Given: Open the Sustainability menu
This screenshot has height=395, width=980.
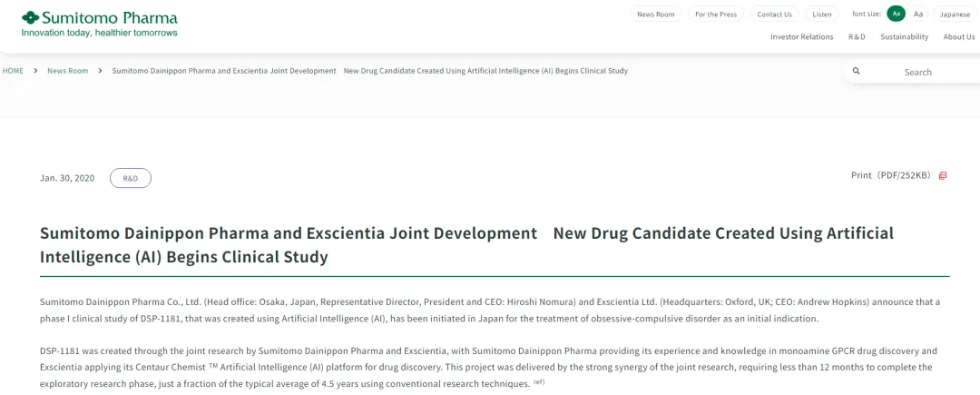Looking at the screenshot, I should (x=904, y=37).
